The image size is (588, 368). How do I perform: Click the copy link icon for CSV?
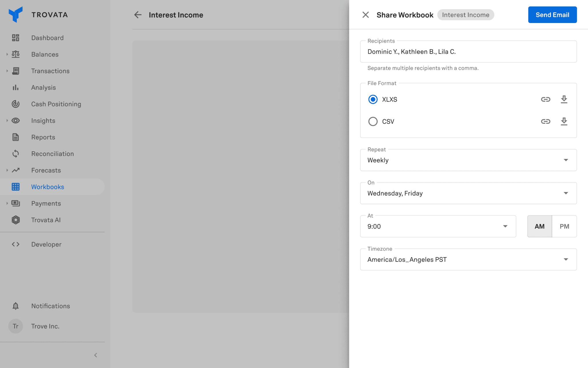[x=546, y=121]
